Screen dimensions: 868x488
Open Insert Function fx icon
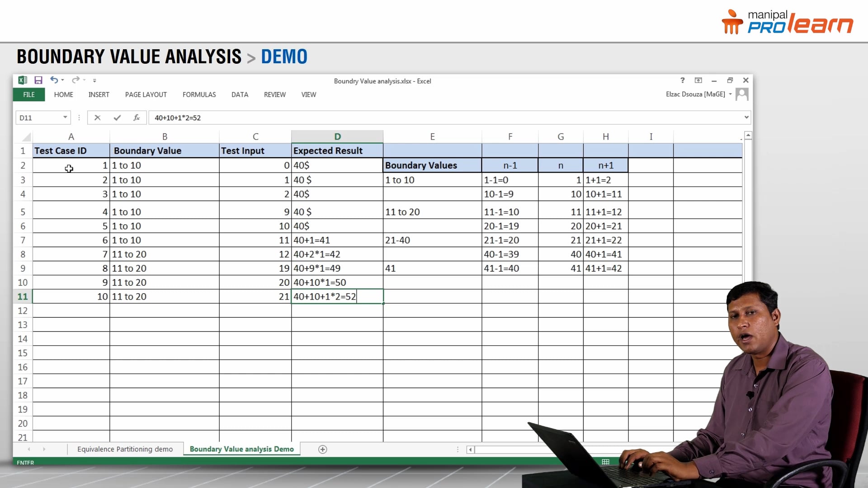tap(137, 118)
